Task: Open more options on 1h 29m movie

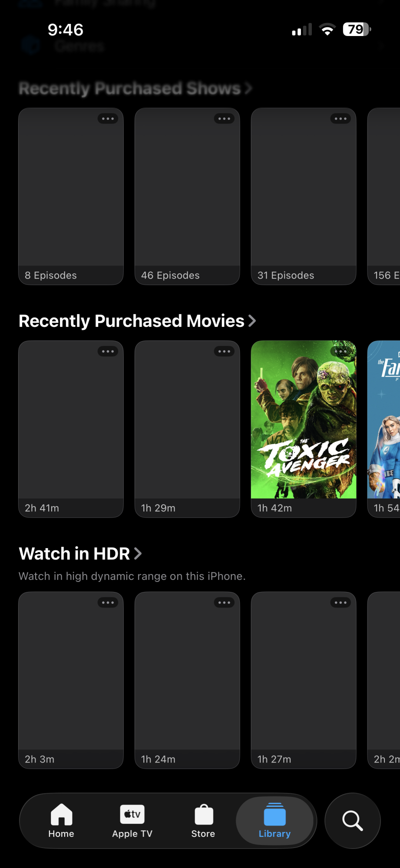Action: [224, 351]
